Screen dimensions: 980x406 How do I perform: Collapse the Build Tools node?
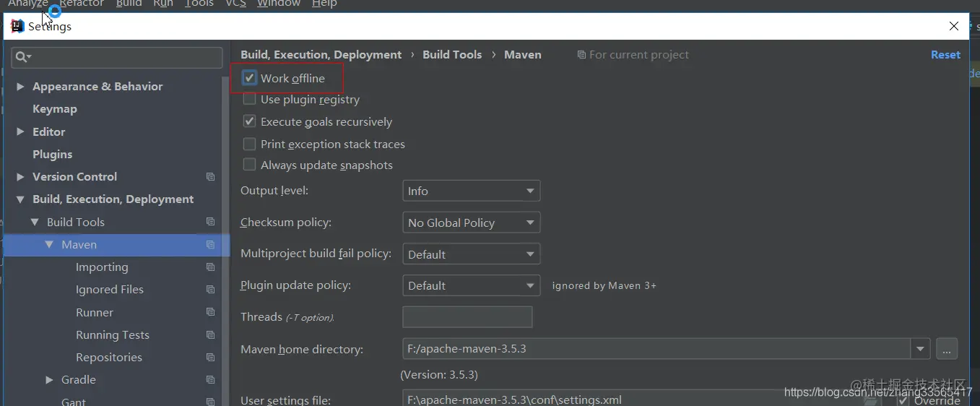(x=35, y=222)
